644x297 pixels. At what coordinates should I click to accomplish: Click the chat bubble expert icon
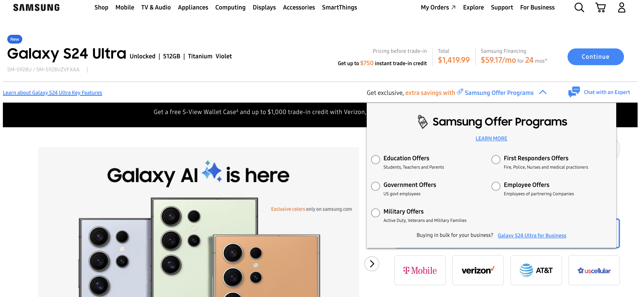click(574, 92)
